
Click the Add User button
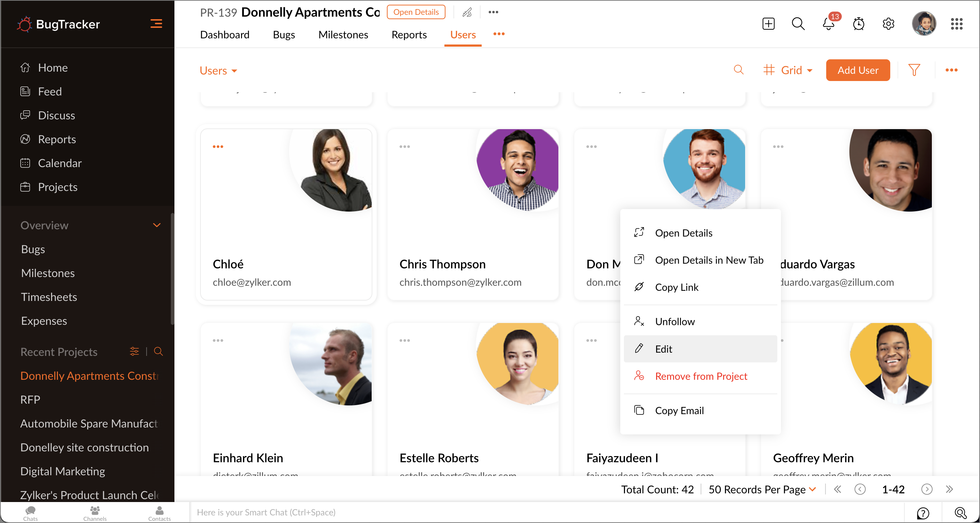point(858,70)
